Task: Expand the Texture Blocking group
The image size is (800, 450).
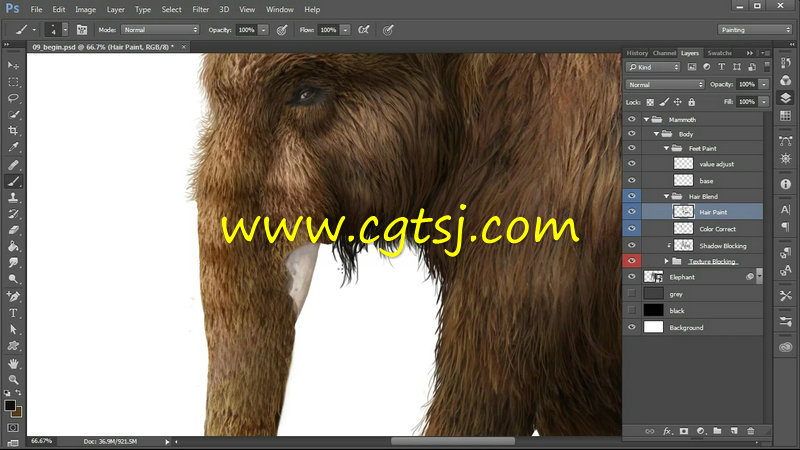Action: coord(666,261)
